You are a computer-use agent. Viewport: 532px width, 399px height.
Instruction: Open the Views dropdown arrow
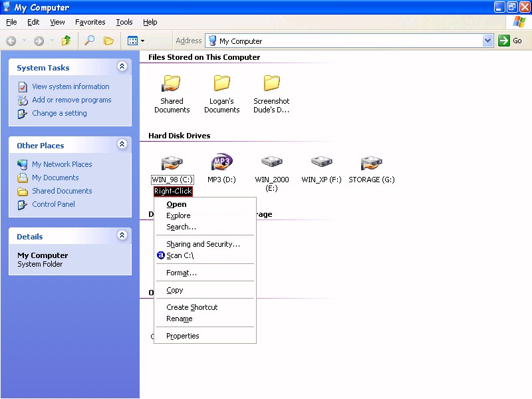[x=142, y=41]
